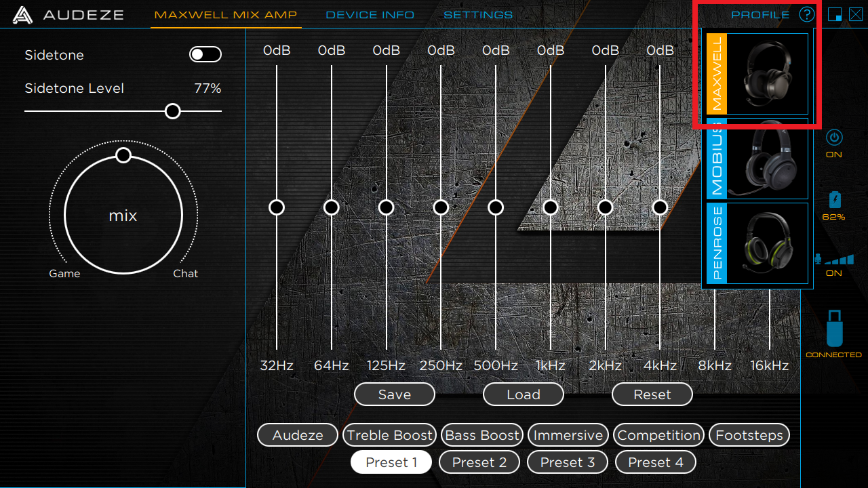Image resolution: width=868 pixels, height=488 pixels.
Task: Select Preset 1
Action: point(391,462)
